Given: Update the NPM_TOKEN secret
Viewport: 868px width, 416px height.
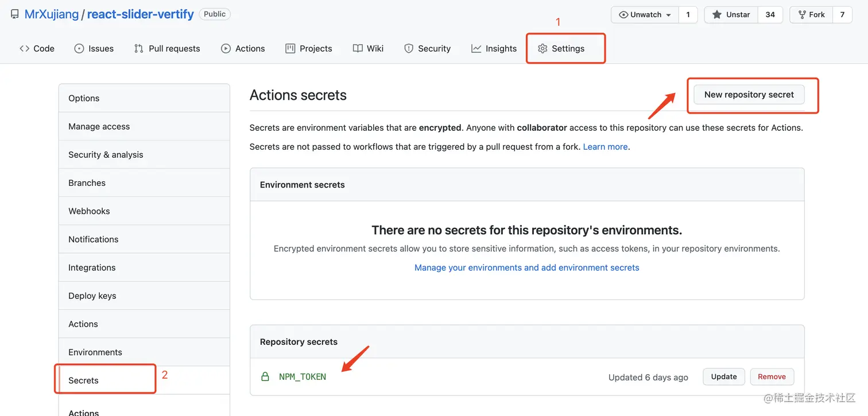Looking at the screenshot, I should click(x=723, y=377).
